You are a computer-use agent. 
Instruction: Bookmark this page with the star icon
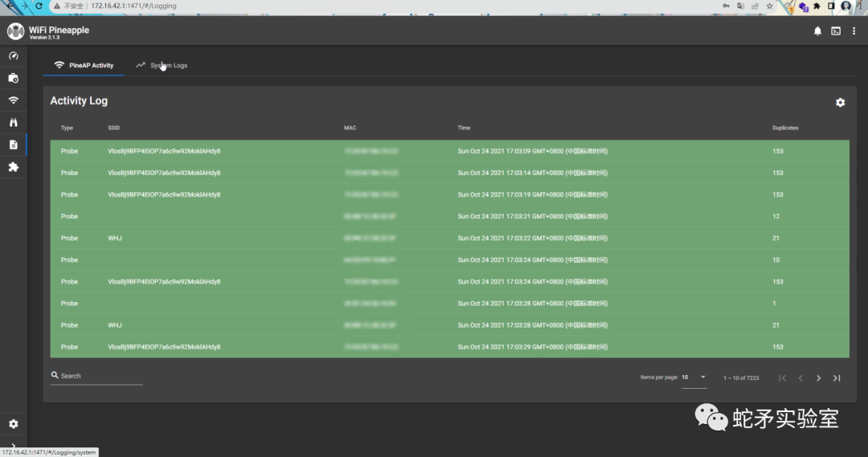click(769, 6)
